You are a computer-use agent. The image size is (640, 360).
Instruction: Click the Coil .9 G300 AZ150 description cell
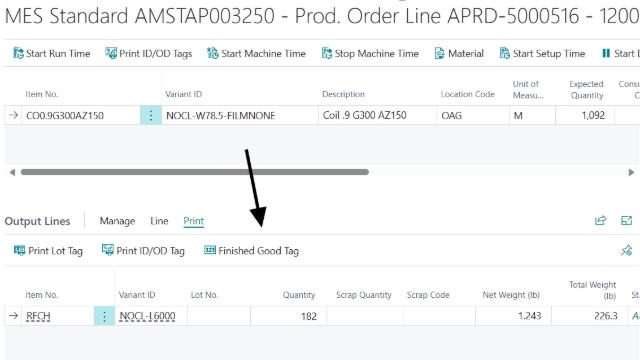click(378, 116)
